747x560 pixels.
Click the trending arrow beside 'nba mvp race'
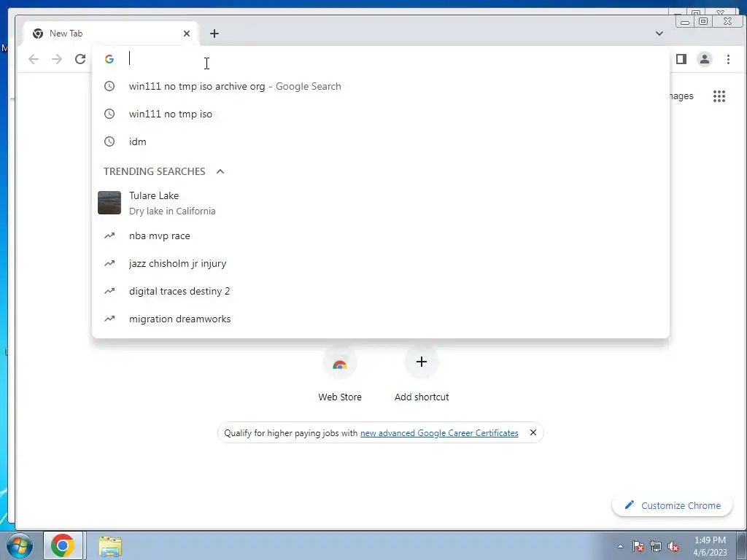[x=109, y=236]
